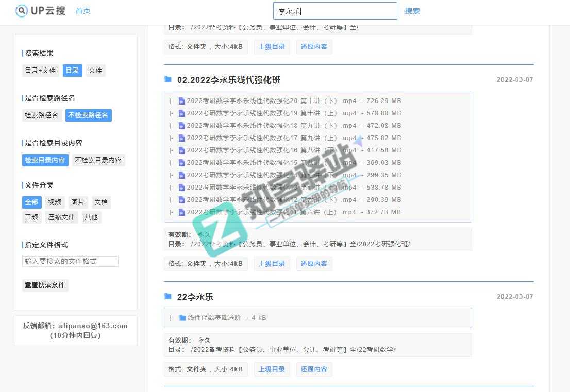Focus the 输入要搜索的文件格式 input field

tap(70, 261)
